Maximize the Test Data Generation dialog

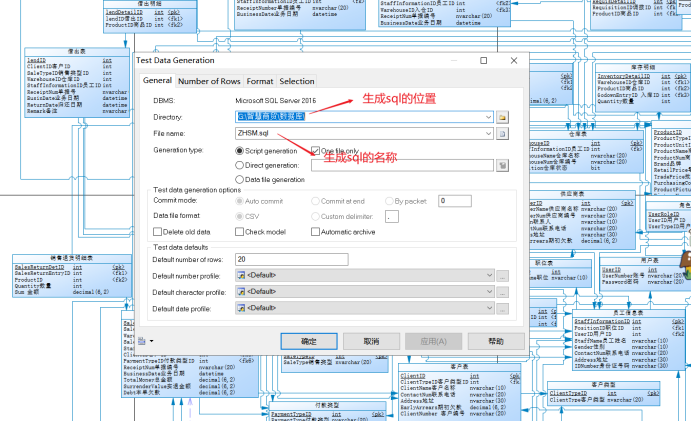pyautogui.click(x=483, y=60)
